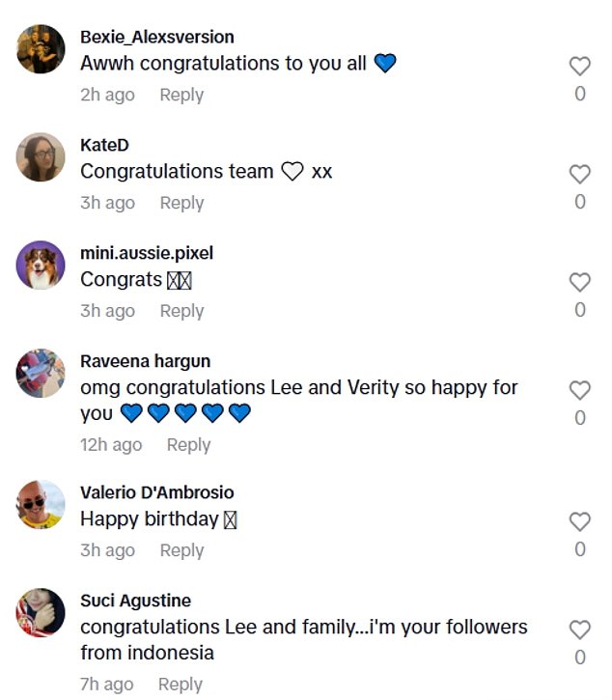Like Bexie_Alexsversion's comment with the heart
612x700 pixels.
pyautogui.click(x=579, y=67)
